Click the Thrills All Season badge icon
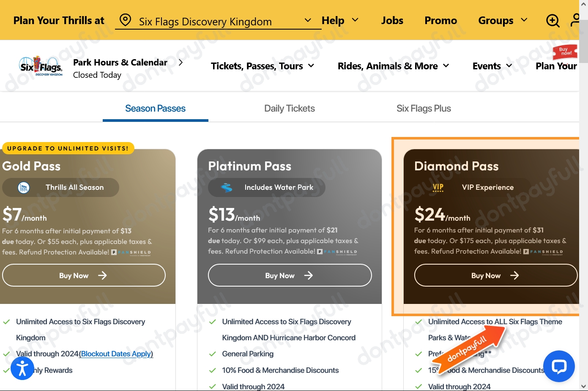The width and height of the screenshot is (588, 391). 24,187
